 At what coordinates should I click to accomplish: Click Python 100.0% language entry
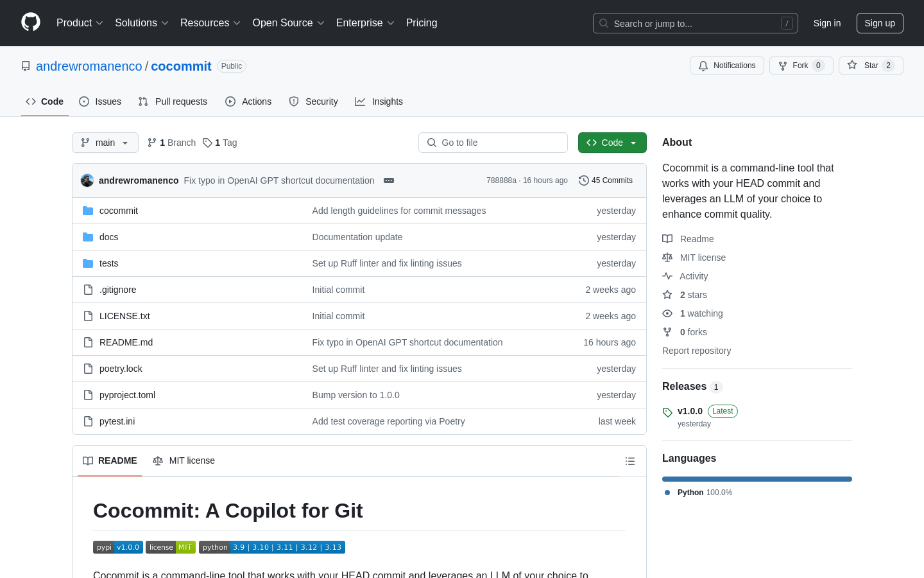pyautogui.click(x=698, y=493)
